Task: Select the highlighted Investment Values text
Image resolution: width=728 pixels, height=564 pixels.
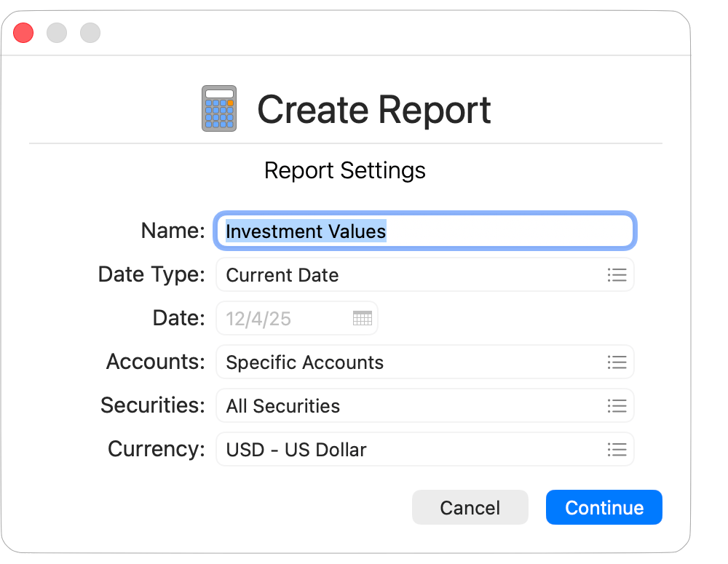Action: pos(304,231)
